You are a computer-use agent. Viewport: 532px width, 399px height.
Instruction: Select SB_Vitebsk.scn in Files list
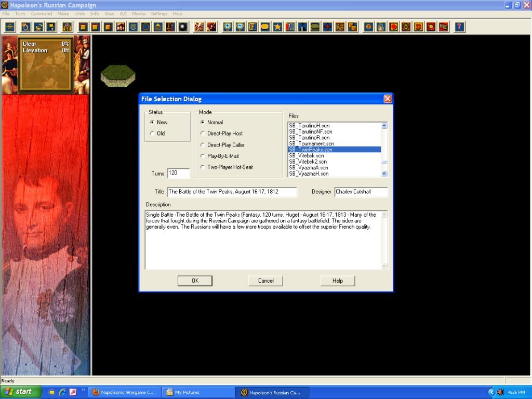[334, 156]
